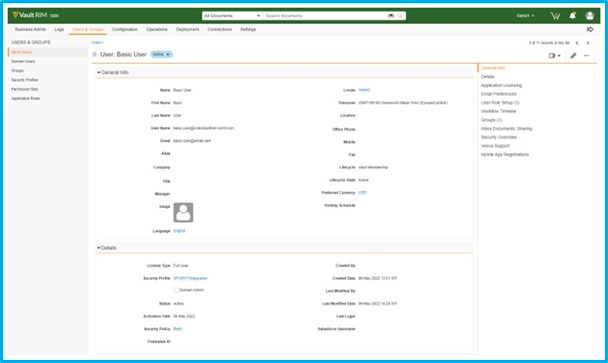Select Security Profiles in sidebar
The width and height of the screenshot is (608, 363).
click(x=24, y=80)
